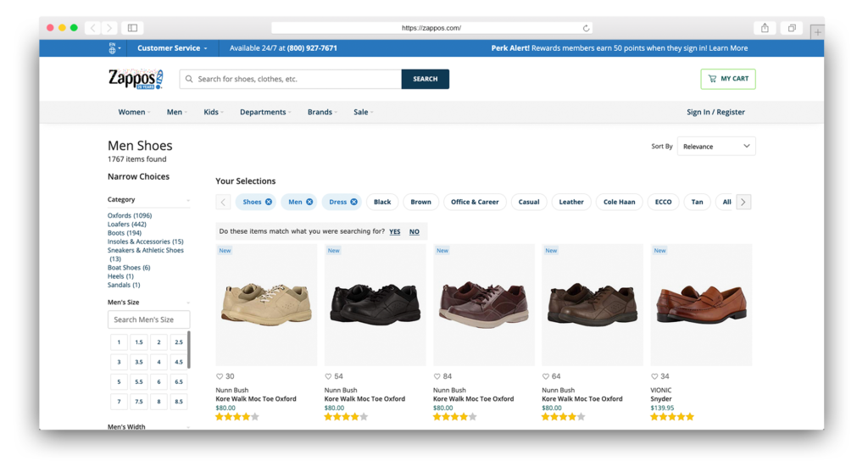Screen dimensions: 868x461
Task: Favorite the burgundy Kore Walk oxford, 84 likes
Action: [437, 376]
